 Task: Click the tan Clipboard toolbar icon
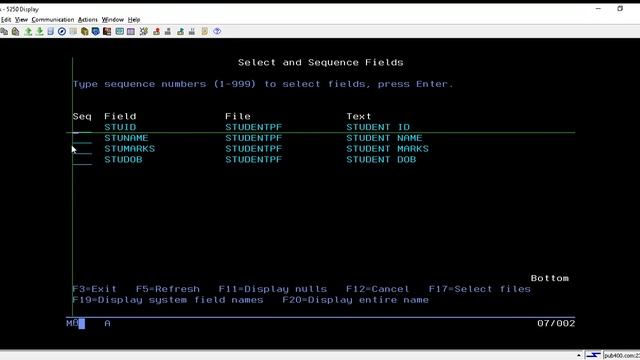[204, 31]
